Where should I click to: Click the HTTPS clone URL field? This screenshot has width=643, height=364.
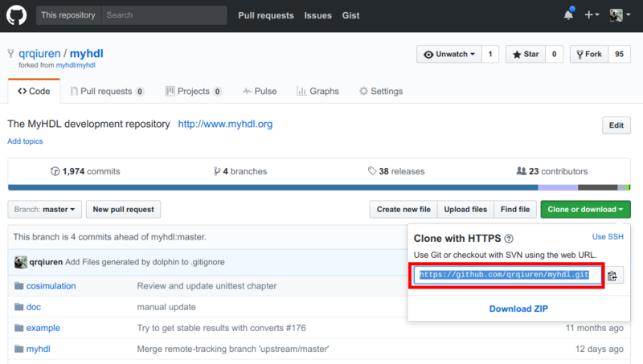pyautogui.click(x=508, y=275)
